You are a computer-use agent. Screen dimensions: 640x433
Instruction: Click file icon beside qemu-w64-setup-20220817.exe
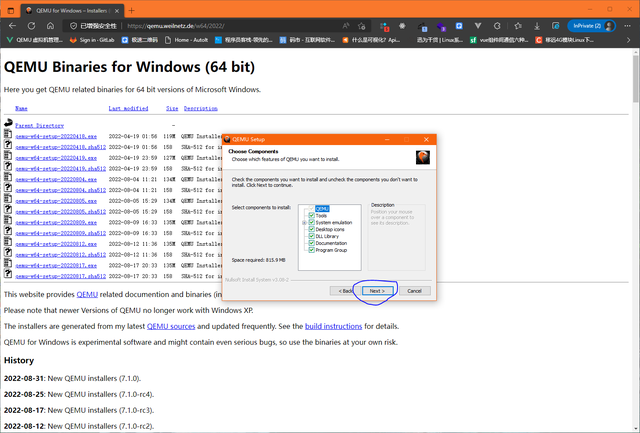[8, 263]
